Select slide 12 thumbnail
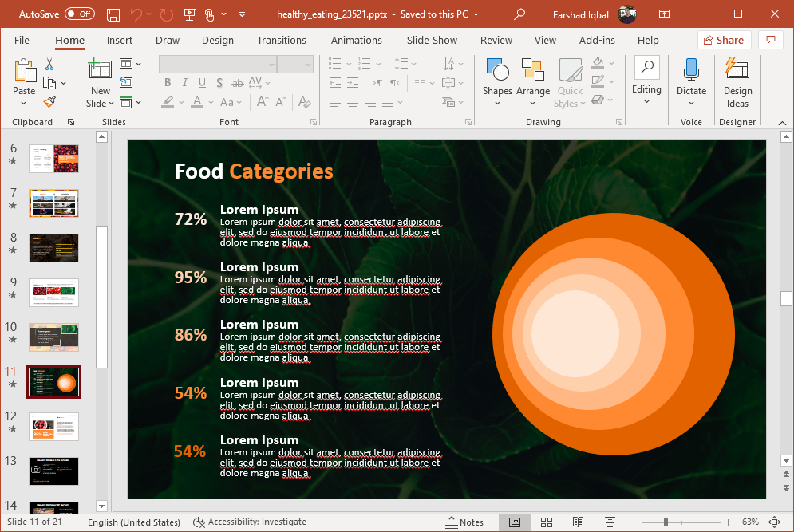Image resolution: width=794 pixels, height=532 pixels. click(x=53, y=427)
